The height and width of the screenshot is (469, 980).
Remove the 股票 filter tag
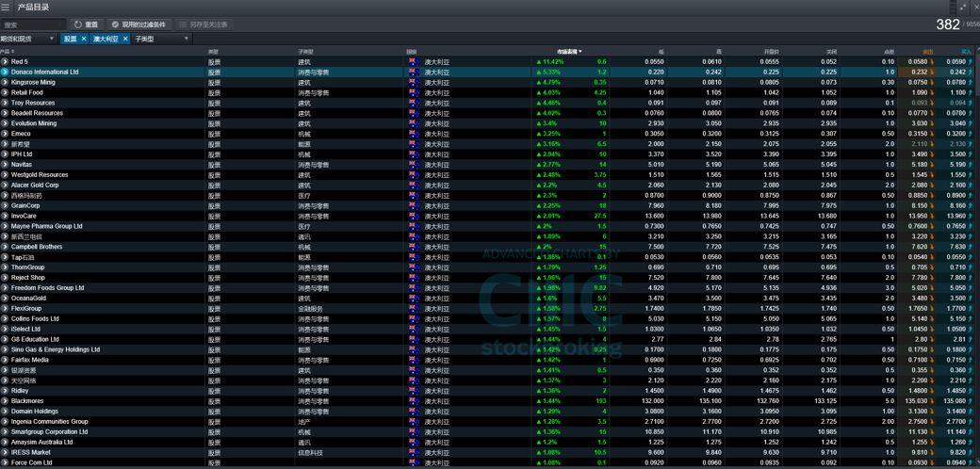tap(84, 39)
